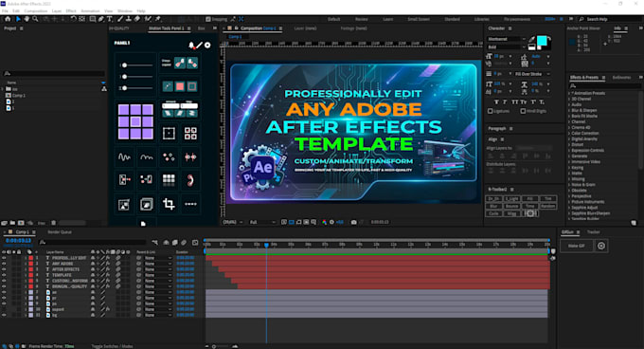This screenshot has width=644, height=349.
Task: Select the Rectangle shape tool
Action: click(x=93, y=19)
